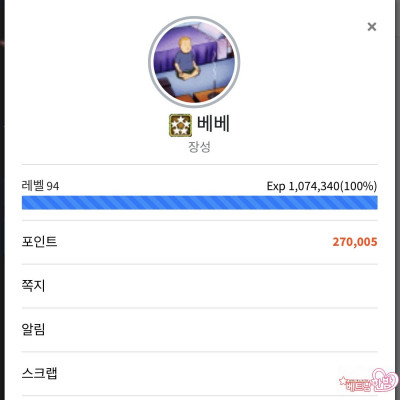Click the 270,005 points value
Screen dimensions: 400x400
tap(355, 242)
